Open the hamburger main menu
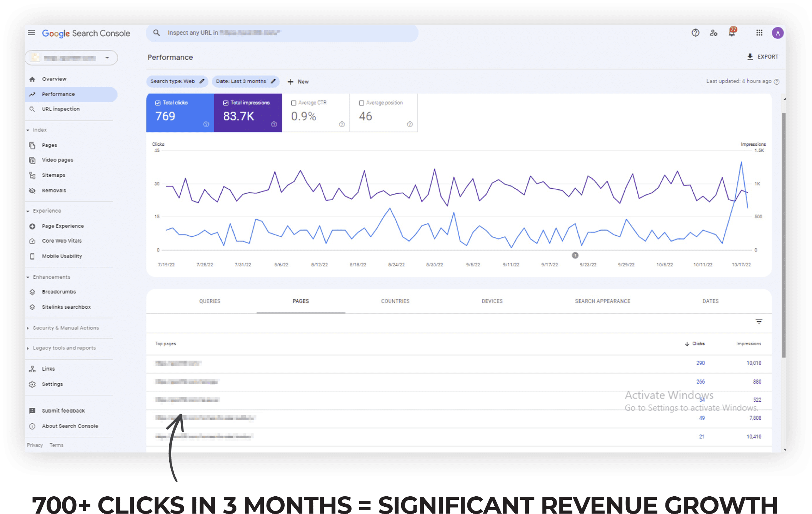 click(32, 33)
